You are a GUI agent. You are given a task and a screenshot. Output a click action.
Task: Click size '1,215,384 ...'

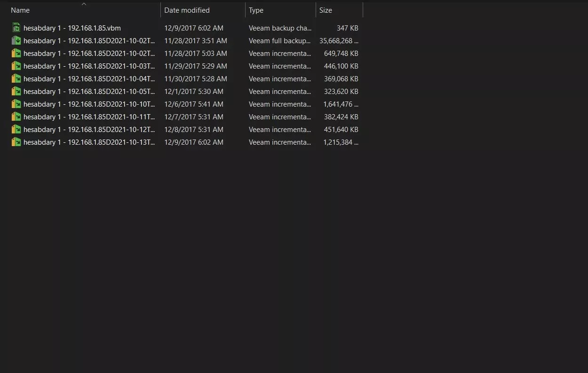[x=341, y=142]
